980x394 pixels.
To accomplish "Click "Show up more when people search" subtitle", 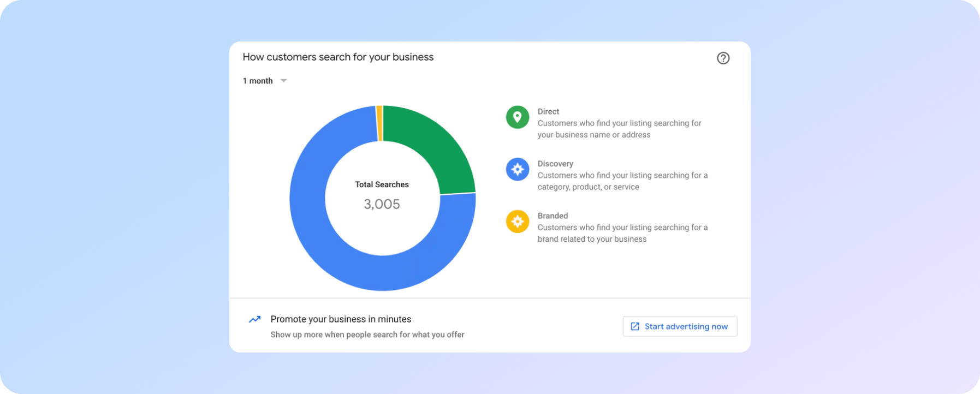I will point(367,335).
